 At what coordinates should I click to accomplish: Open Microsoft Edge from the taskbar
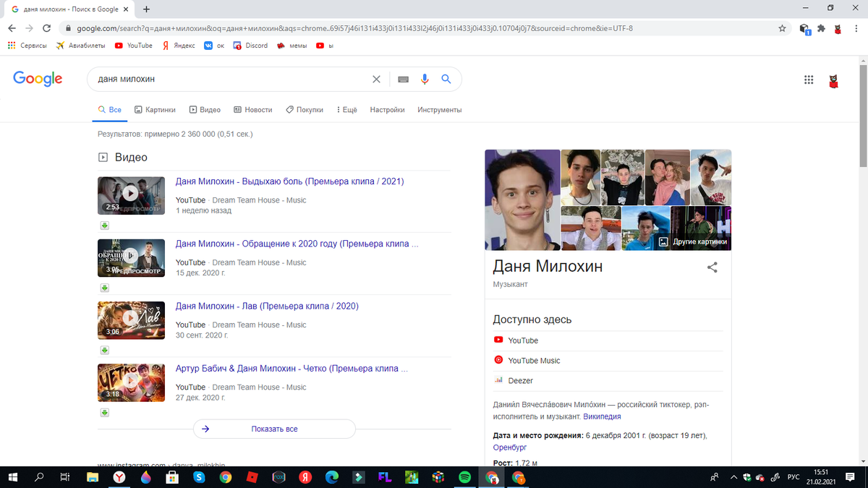point(331,477)
